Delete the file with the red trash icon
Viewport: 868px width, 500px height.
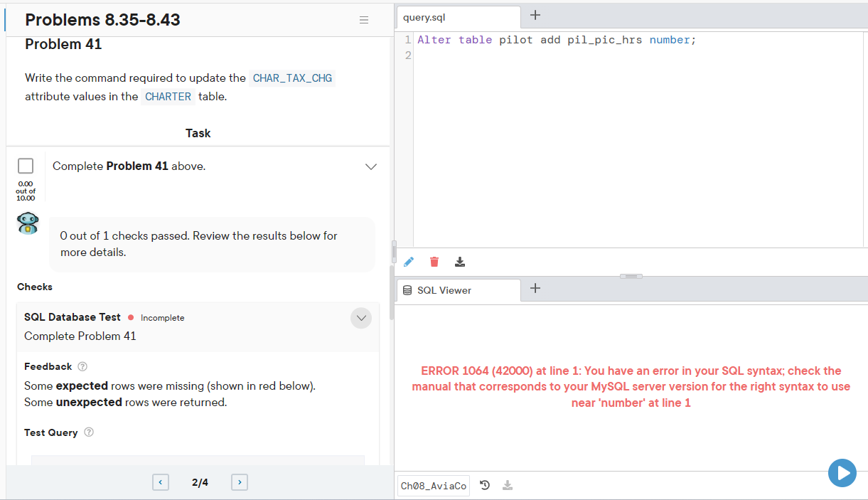pyautogui.click(x=434, y=262)
